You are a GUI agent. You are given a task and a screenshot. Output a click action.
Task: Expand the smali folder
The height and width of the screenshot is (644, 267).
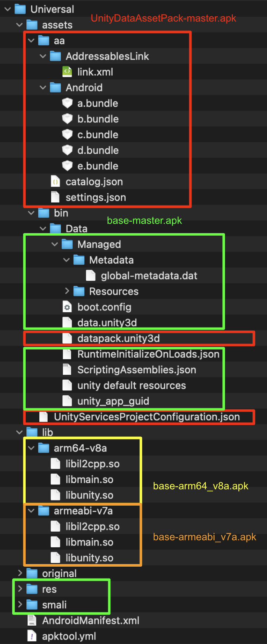(x=20, y=605)
